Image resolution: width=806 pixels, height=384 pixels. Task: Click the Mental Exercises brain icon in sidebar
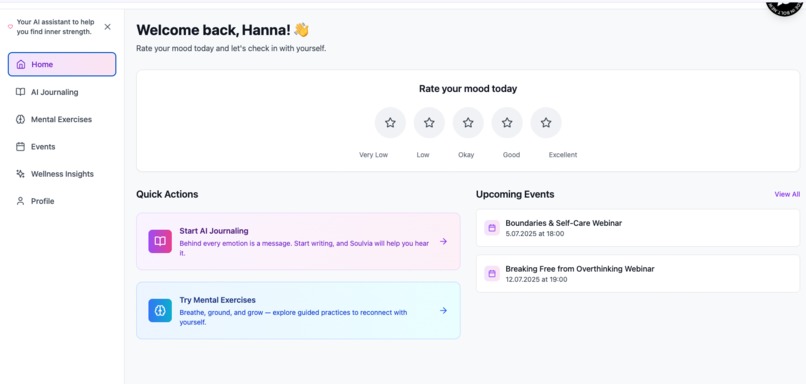tap(21, 119)
